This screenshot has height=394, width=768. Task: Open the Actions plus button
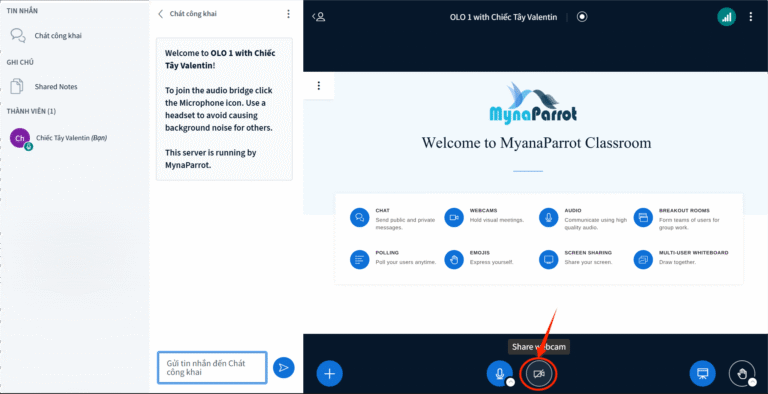point(330,374)
